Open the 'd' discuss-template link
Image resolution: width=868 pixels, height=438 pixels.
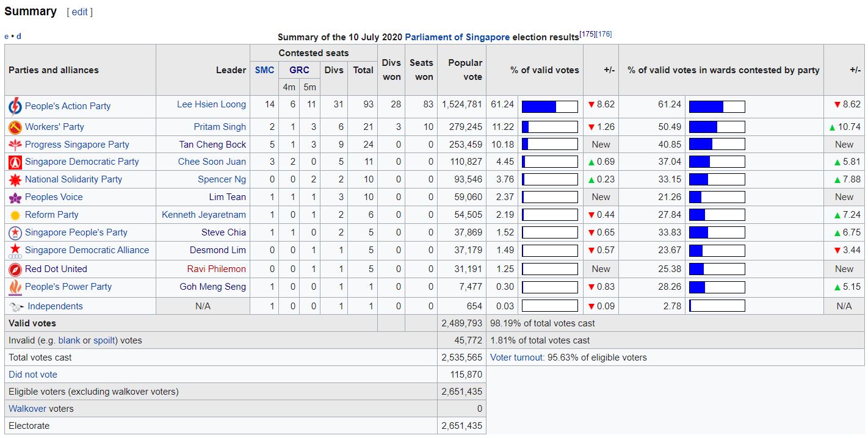pos(19,37)
